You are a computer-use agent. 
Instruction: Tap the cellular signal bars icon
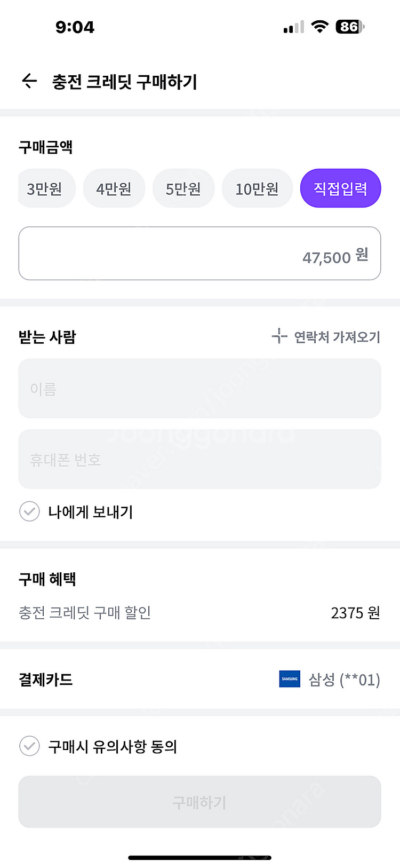point(293,27)
